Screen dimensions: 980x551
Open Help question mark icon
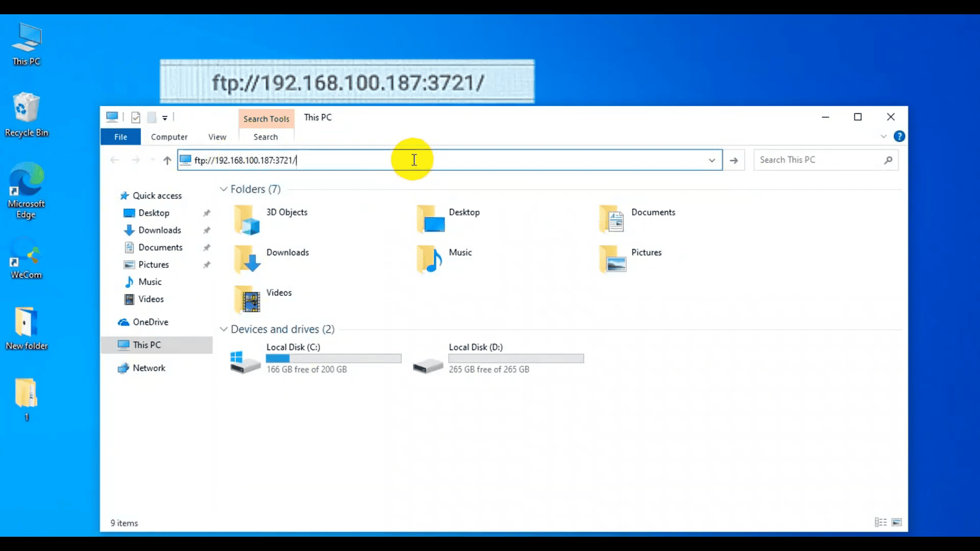(899, 136)
